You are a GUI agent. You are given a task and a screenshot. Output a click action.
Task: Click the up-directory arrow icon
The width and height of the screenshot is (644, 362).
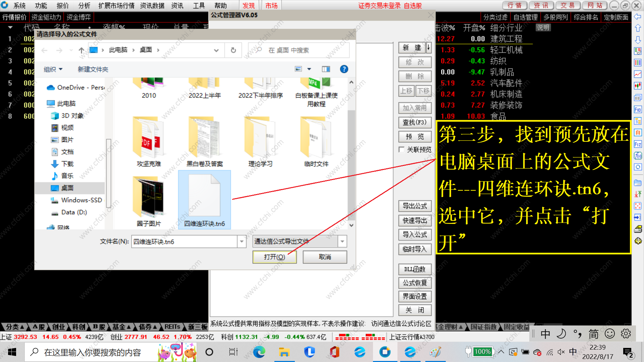point(81,50)
